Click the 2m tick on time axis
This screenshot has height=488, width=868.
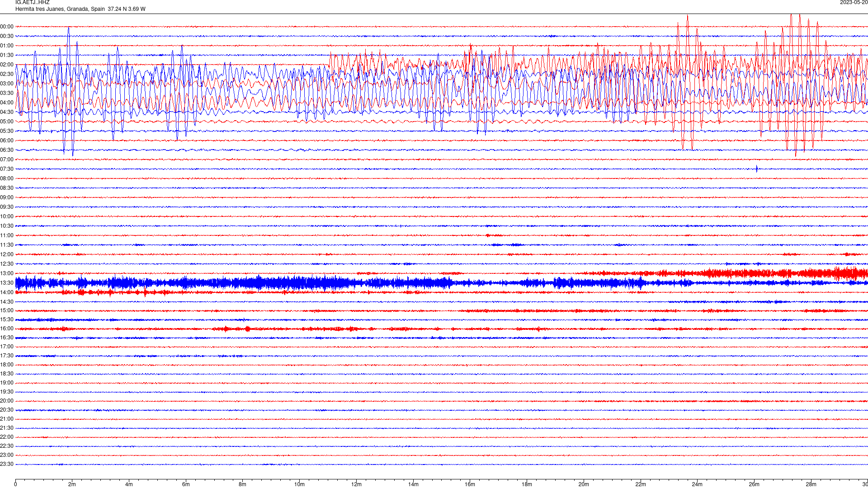(72, 484)
